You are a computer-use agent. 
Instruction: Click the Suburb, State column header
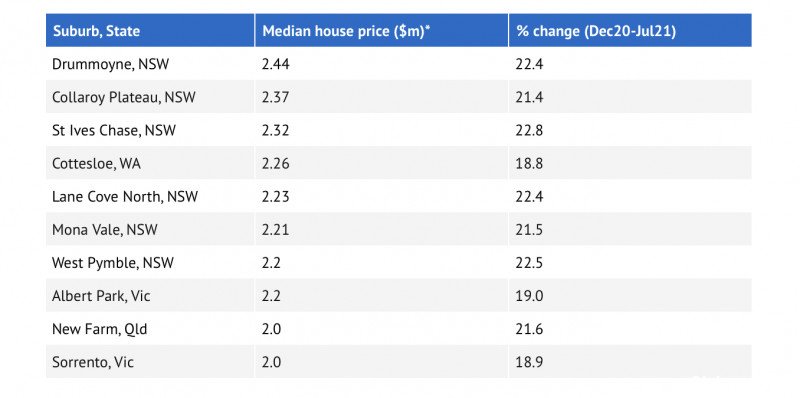(150, 31)
